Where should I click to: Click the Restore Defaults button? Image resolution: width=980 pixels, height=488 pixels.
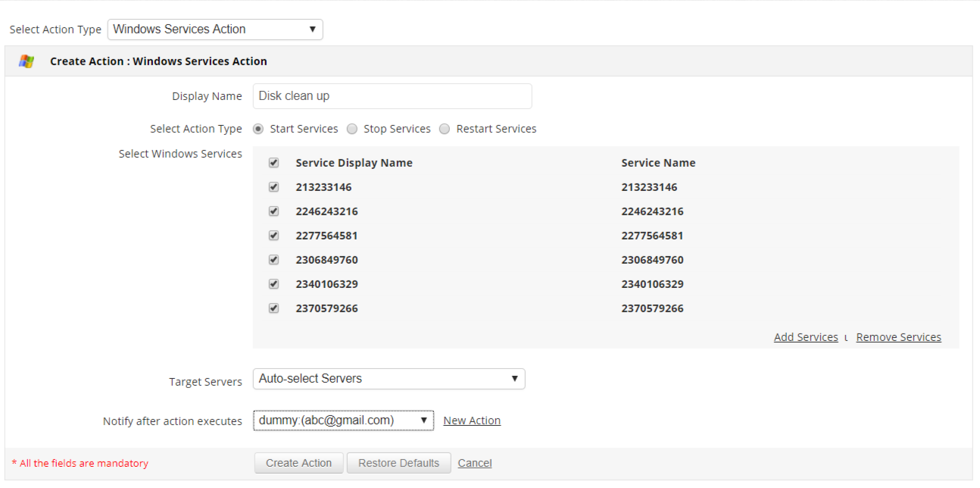(398, 463)
